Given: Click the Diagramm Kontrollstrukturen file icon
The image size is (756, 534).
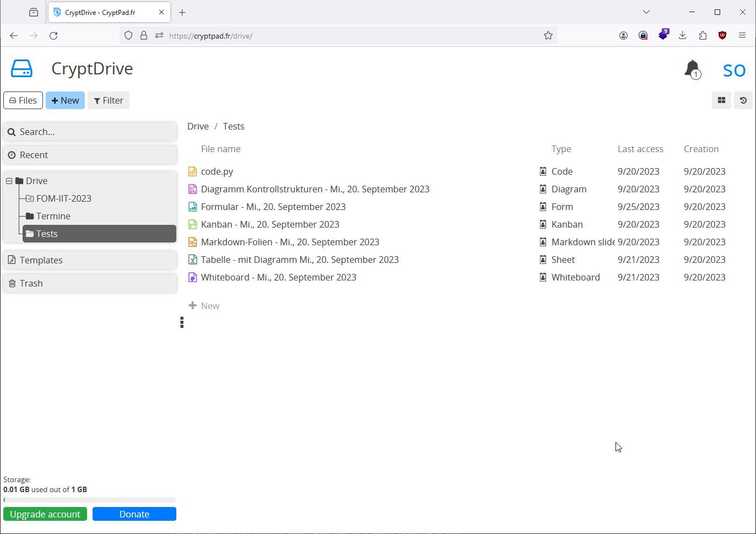Looking at the screenshot, I should coord(192,189).
